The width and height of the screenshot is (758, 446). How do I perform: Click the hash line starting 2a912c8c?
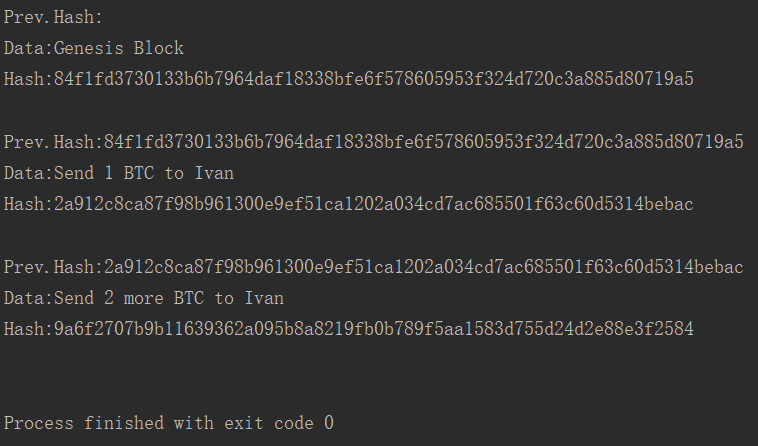349,204
